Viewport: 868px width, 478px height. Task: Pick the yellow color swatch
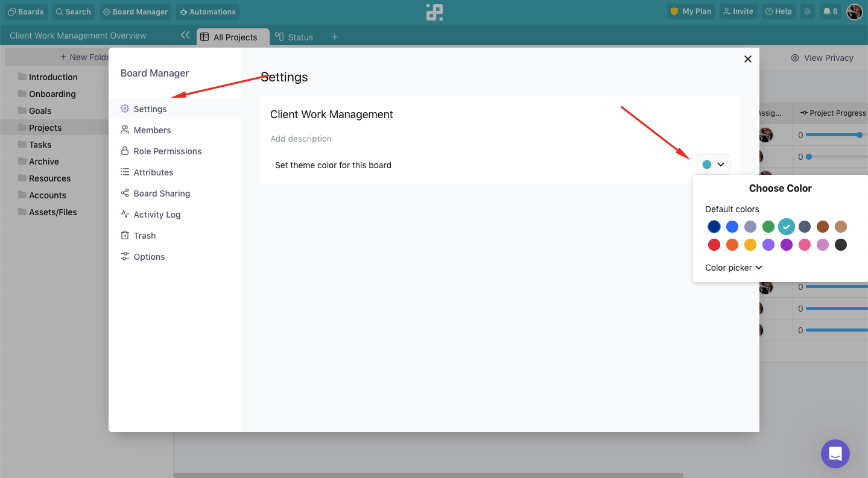point(750,245)
